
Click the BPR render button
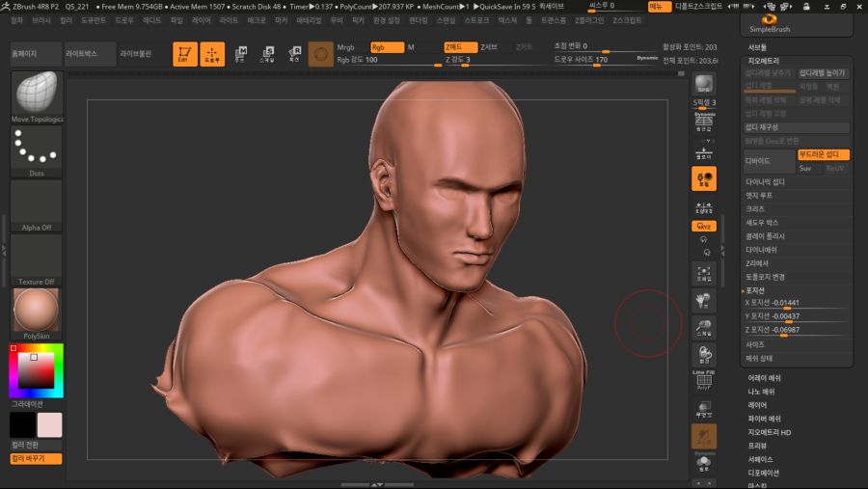(704, 84)
